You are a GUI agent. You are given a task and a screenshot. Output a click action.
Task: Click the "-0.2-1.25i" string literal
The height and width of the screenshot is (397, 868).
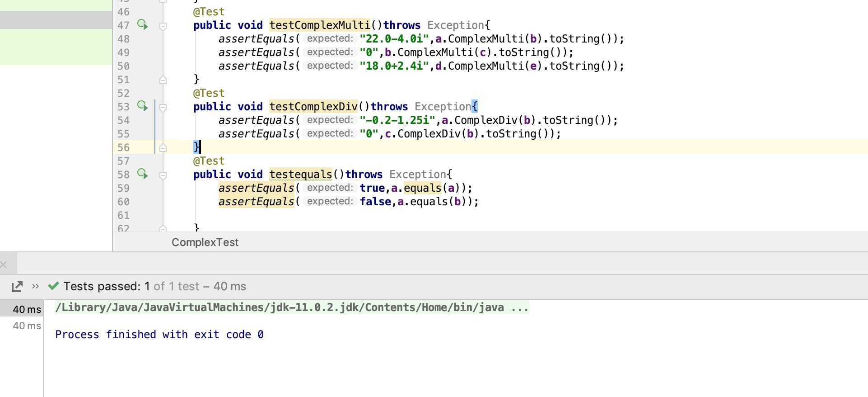397,120
